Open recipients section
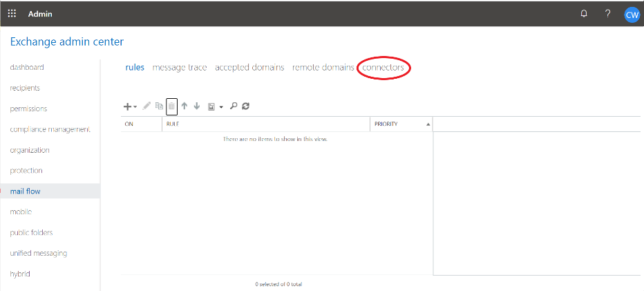 [25, 88]
